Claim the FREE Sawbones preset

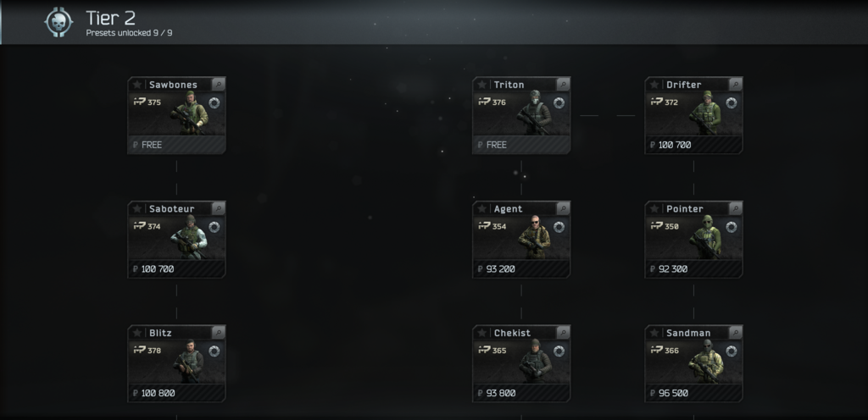(x=176, y=145)
